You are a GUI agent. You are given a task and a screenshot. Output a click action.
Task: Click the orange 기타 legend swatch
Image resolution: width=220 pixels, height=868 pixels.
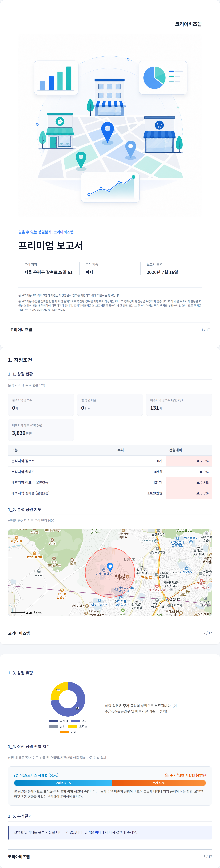point(64,732)
